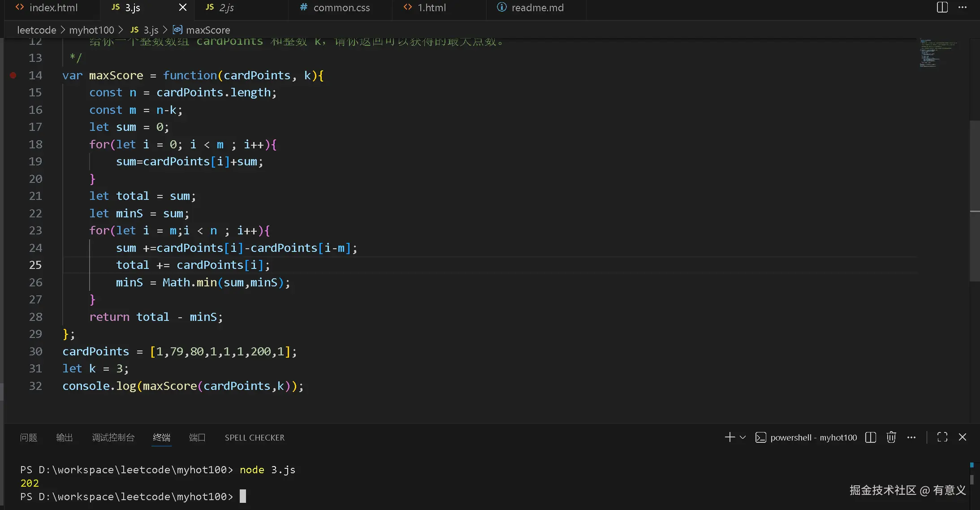Split the terminal panel
Viewport: 980px width, 510px height.
click(870, 437)
